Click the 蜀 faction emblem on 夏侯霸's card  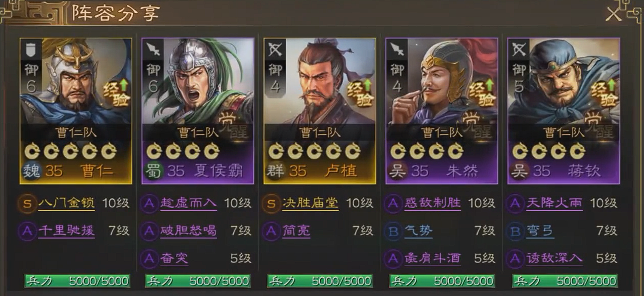coord(153,171)
